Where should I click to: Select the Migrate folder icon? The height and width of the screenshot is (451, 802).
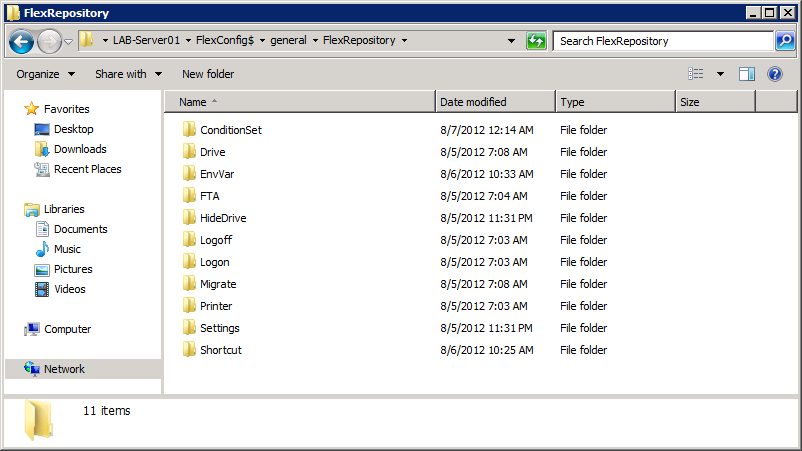189,283
